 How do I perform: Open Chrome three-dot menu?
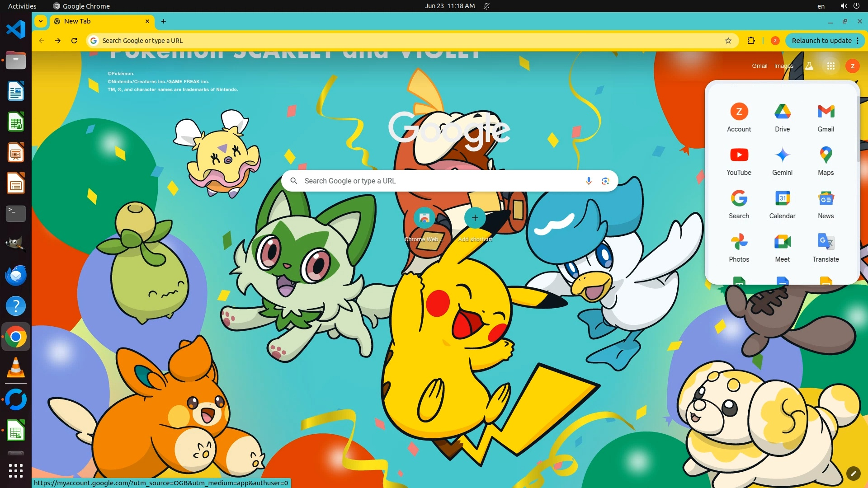[858, 41]
